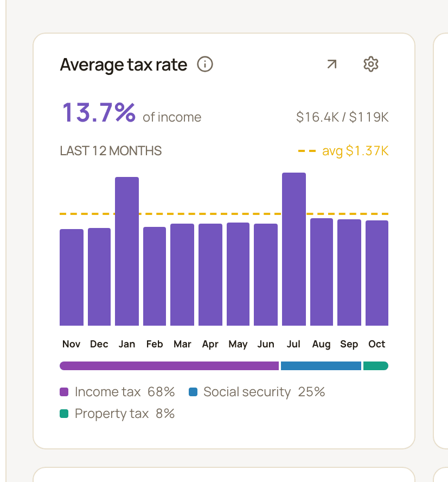Open the widget in expanded view arrow
The width and height of the screenshot is (448, 482).
(x=331, y=64)
